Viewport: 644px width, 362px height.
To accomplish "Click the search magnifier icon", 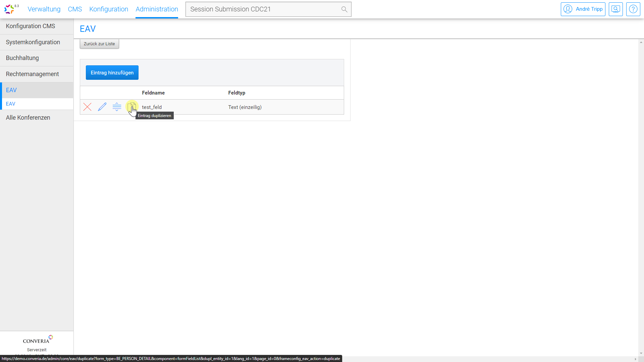I will point(344,9).
